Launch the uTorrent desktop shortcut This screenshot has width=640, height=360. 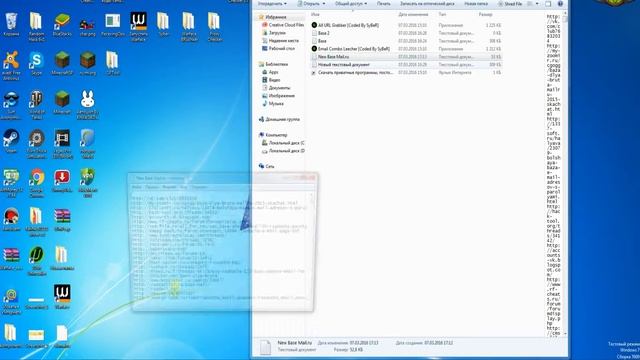[36, 260]
